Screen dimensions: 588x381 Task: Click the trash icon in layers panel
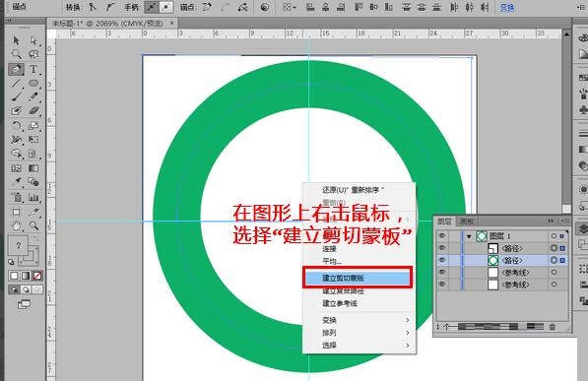pos(553,327)
